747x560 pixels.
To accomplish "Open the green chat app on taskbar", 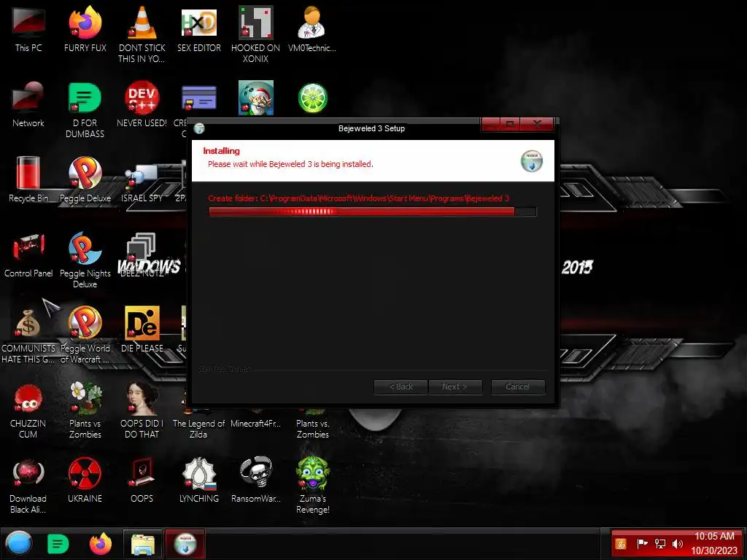I will [x=58, y=544].
